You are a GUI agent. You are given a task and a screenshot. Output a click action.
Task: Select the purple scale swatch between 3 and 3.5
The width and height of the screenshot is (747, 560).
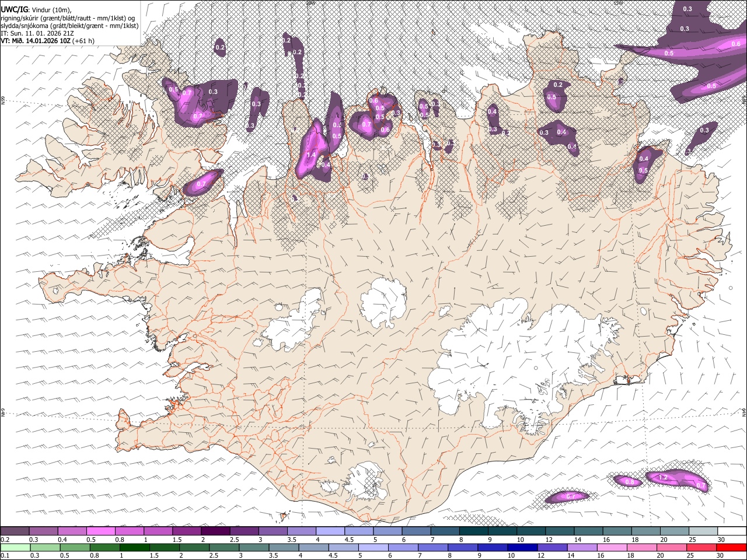tap(273, 531)
